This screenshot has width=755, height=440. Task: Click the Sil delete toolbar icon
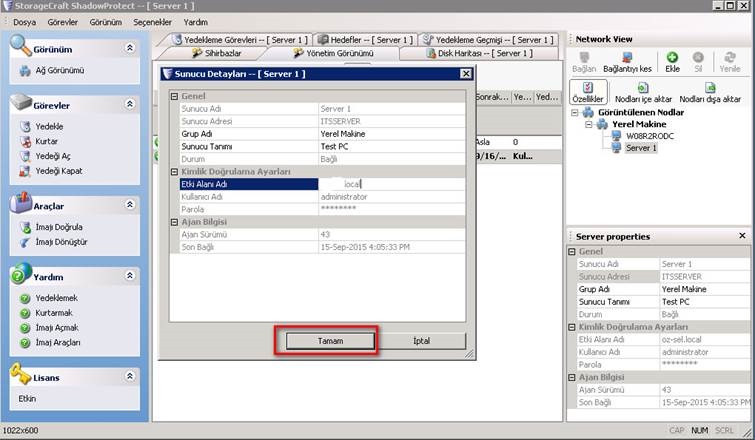point(698,57)
